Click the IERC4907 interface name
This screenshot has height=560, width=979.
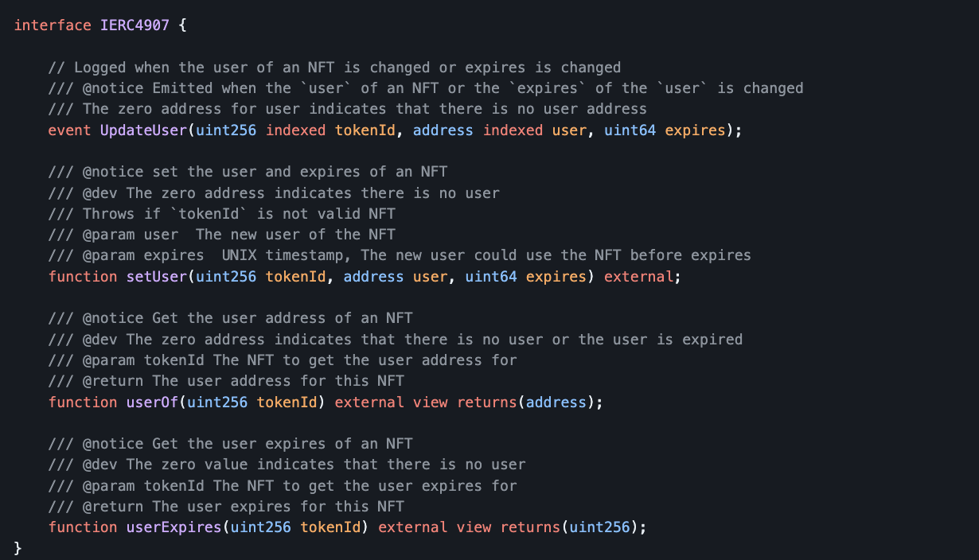135,25
